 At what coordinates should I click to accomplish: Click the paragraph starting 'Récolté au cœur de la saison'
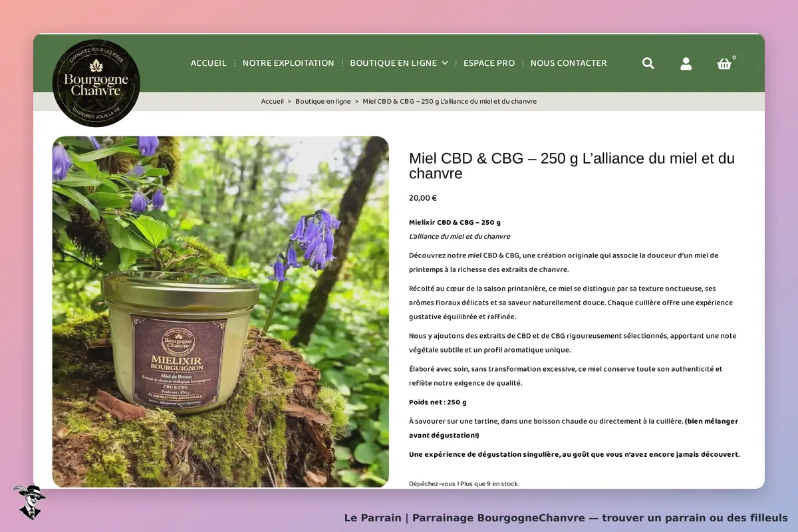pyautogui.click(x=571, y=303)
